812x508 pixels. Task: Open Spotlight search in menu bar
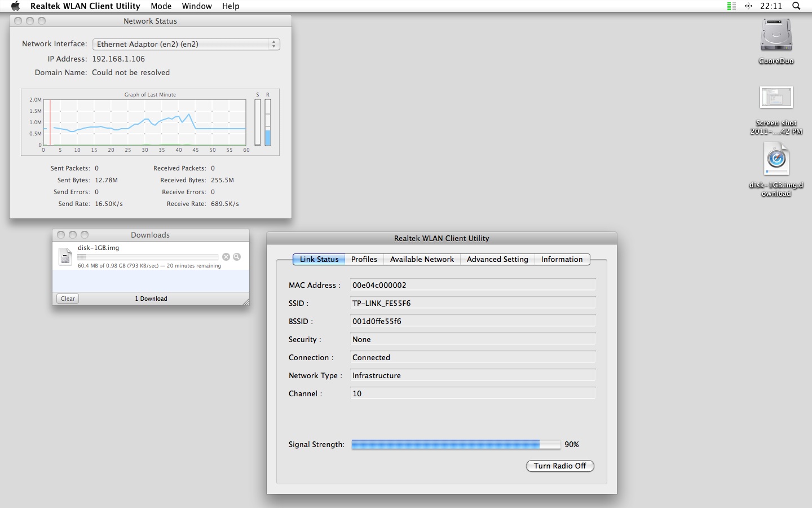pyautogui.click(x=796, y=6)
